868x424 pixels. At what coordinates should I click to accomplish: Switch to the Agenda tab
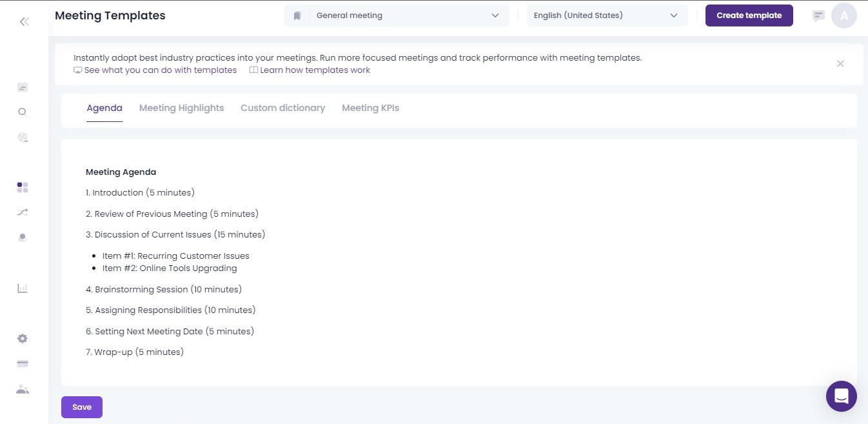coord(104,108)
